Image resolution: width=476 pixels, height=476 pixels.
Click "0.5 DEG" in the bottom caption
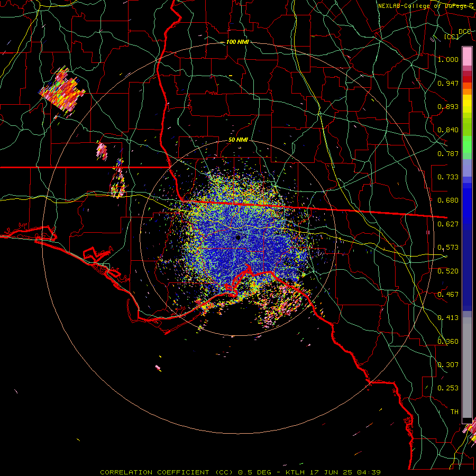click(255, 472)
